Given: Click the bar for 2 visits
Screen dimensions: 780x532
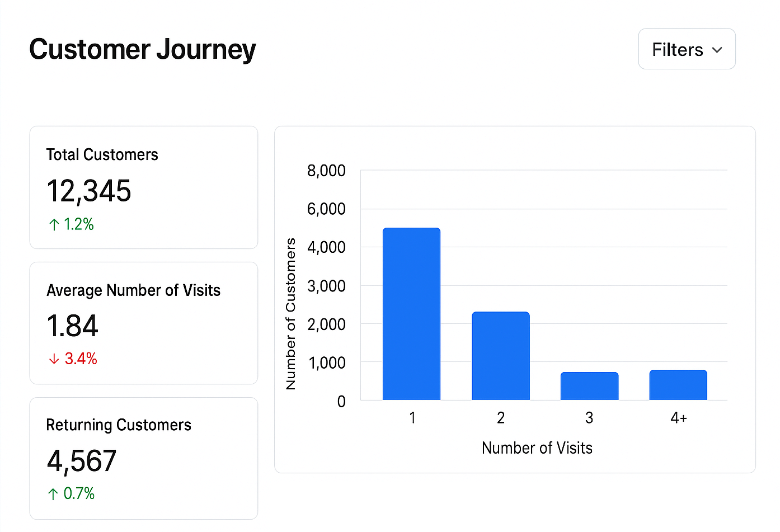Looking at the screenshot, I should point(500,356).
